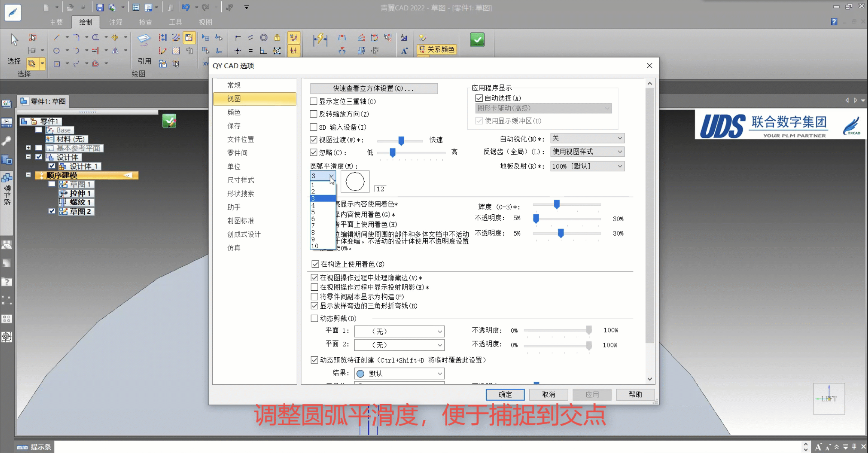The width and height of the screenshot is (868, 453).
Task: Open the 自动锐化 dropdown
Action: pos(587,138)
